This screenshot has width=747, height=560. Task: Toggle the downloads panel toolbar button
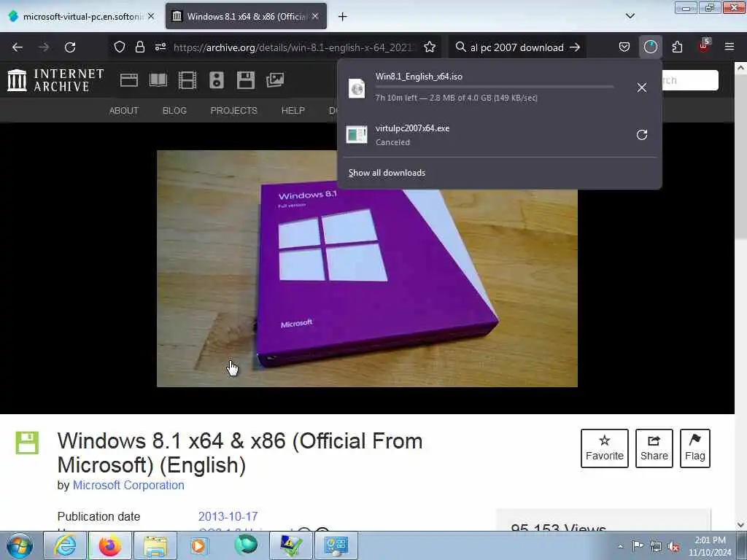[650, 47]
